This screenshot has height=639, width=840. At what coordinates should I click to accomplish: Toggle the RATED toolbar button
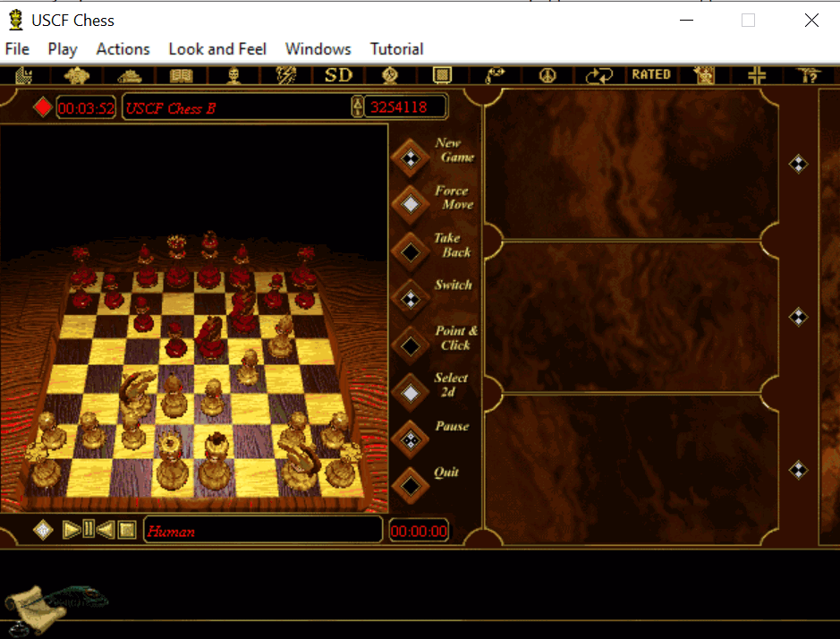click(x=651, y=74)
